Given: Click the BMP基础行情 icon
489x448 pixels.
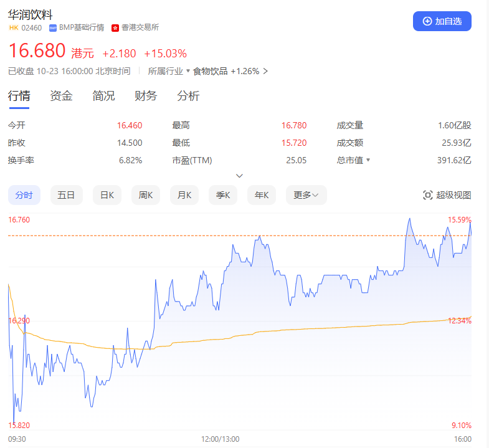Looking at the screenshot, I should pos(53,28).
